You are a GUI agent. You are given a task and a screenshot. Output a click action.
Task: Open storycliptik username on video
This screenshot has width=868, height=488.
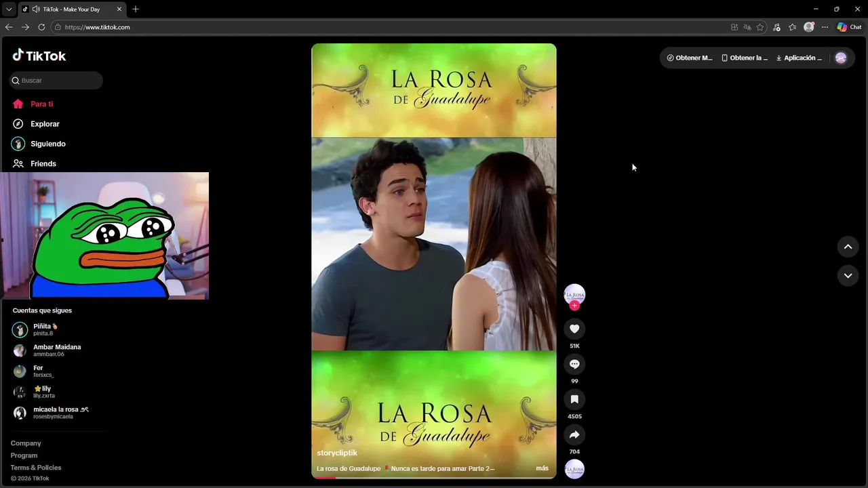coord(337,453)
